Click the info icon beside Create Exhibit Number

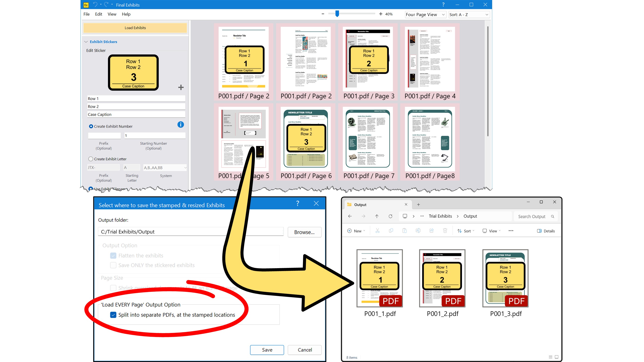coord(181,124)
